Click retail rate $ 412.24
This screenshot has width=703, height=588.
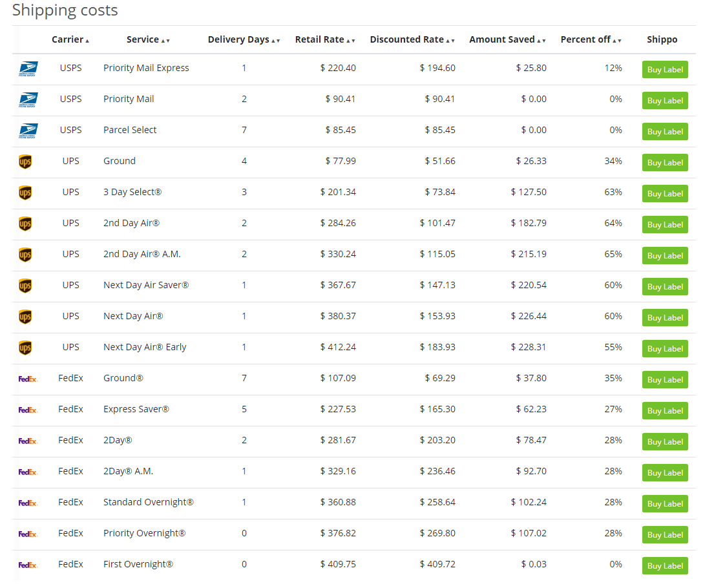(x=338, y=347)
